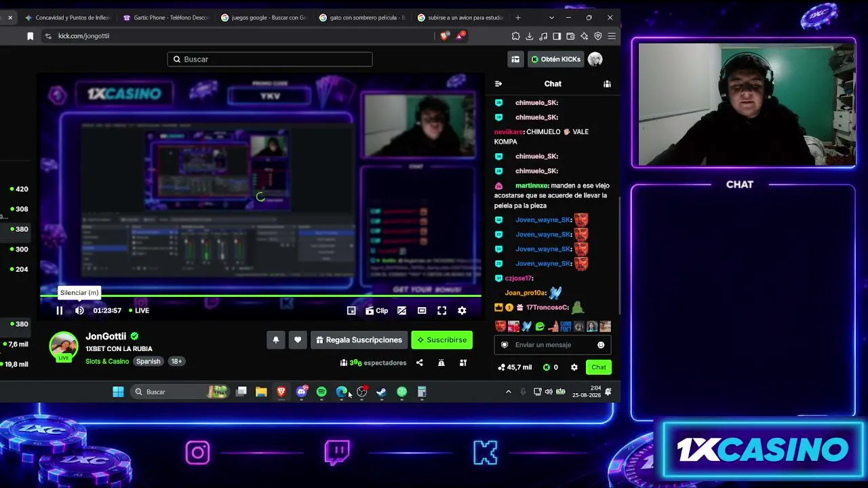Open taskbar clock showing 2:04
868x488 pixels.
coord(587,392)
